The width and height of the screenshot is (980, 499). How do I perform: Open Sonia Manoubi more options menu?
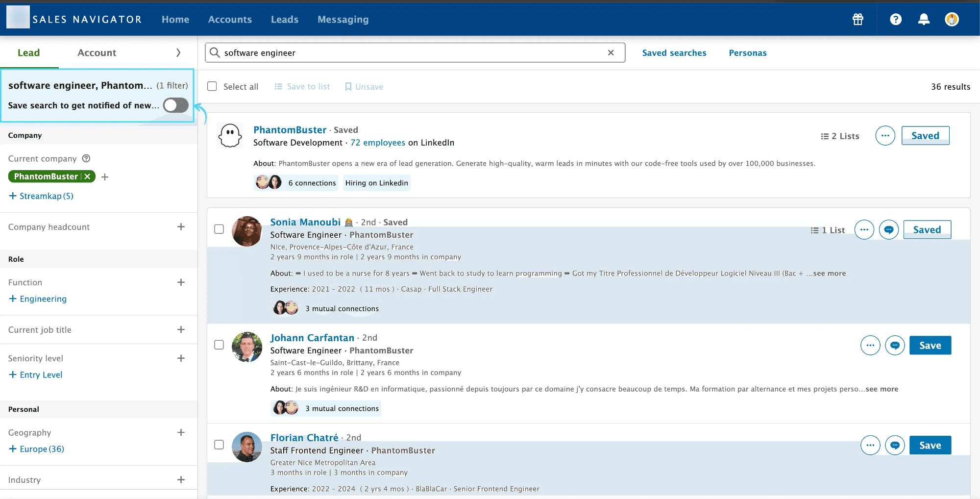click(864, 230)
